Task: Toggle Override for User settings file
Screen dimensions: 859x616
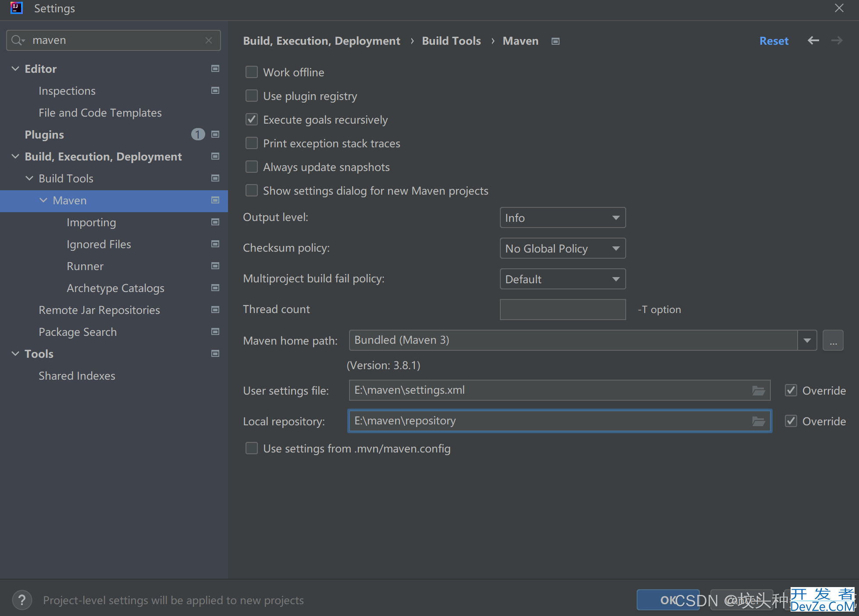Action: pyautogui.click(x=791, y=390)
